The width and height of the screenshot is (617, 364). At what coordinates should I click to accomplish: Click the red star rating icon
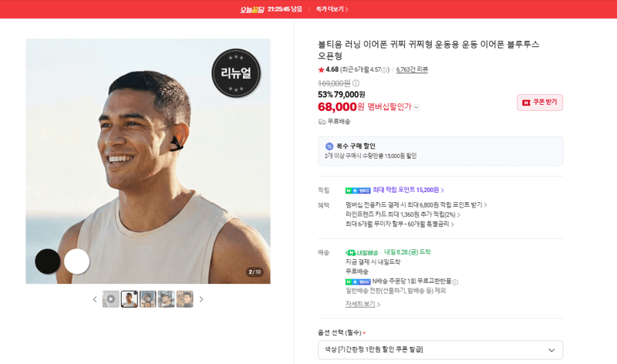click(321, 69)
